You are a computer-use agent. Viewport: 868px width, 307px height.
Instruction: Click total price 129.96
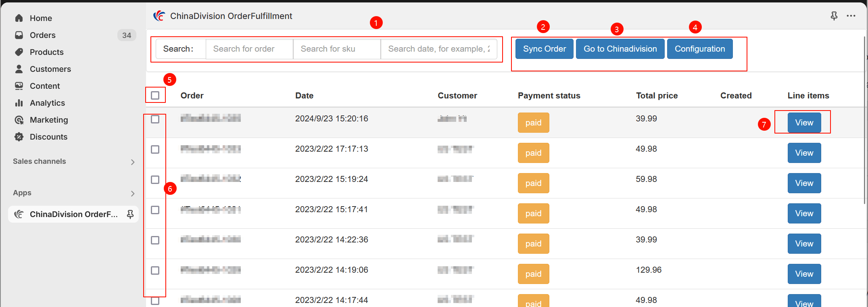[x=649, y=270]
